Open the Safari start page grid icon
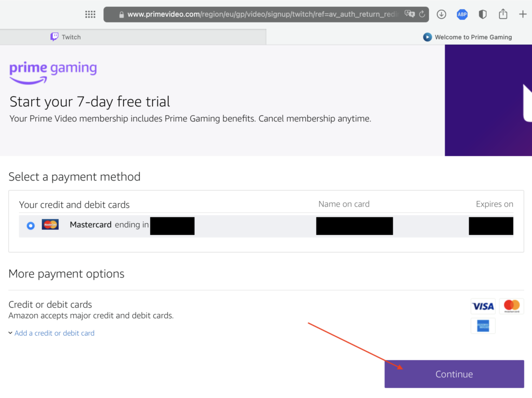 pyautogui.click(x=90, y=15)
